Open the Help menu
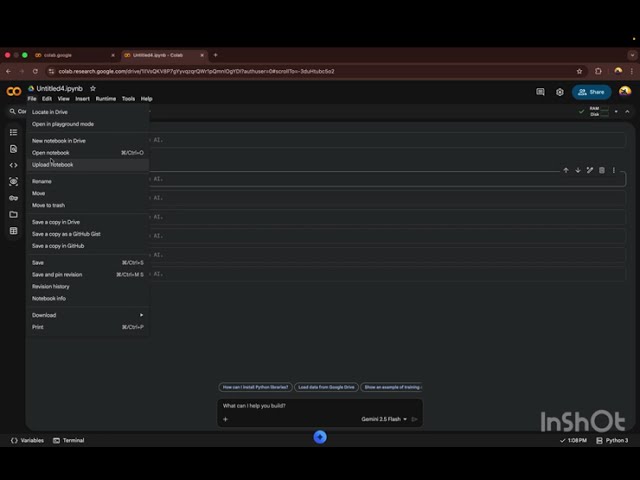The image size is (640, 480). coord(147,99)
